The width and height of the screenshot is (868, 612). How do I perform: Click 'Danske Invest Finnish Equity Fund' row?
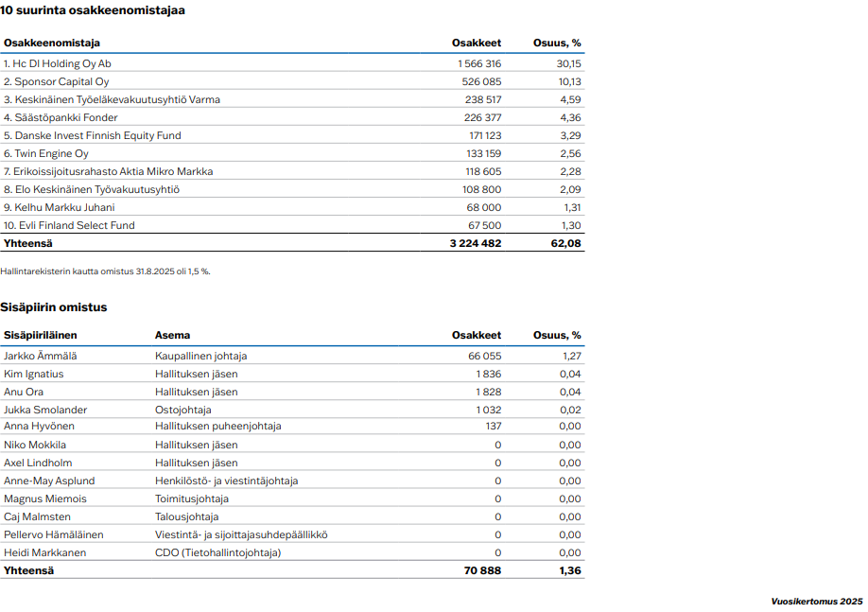[x=92, y=135]
